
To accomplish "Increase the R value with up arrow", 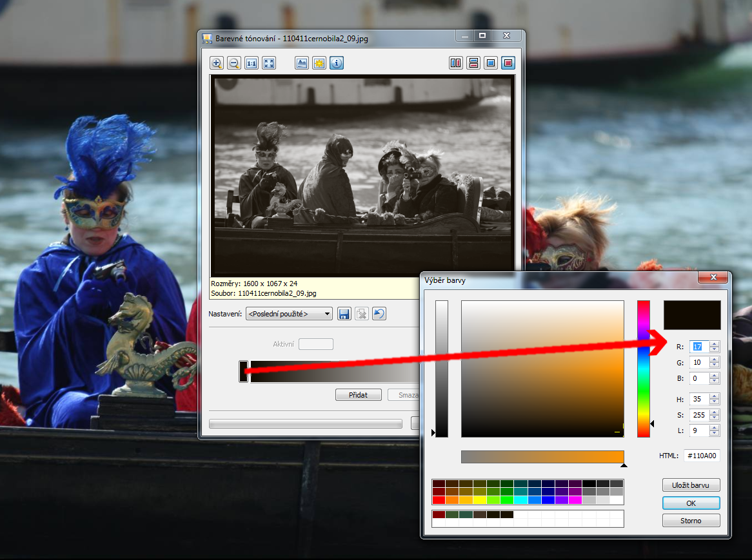I will (x=714, y=343).
